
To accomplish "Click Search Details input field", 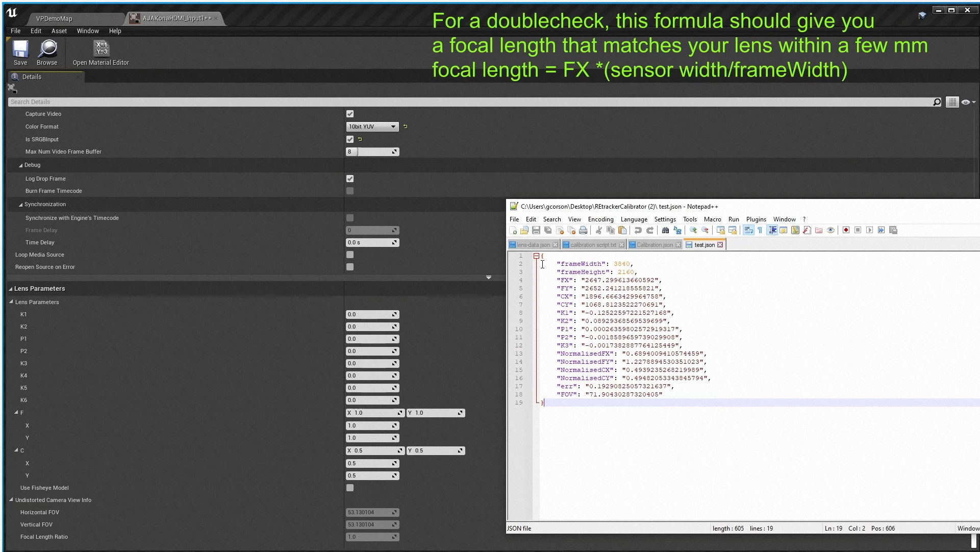I will [469, 102].
